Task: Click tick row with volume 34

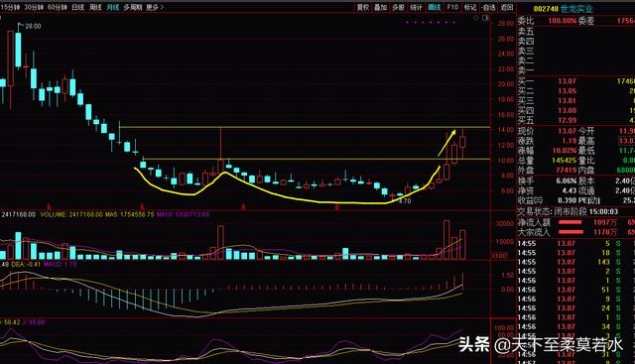Action: click(575, 326)
